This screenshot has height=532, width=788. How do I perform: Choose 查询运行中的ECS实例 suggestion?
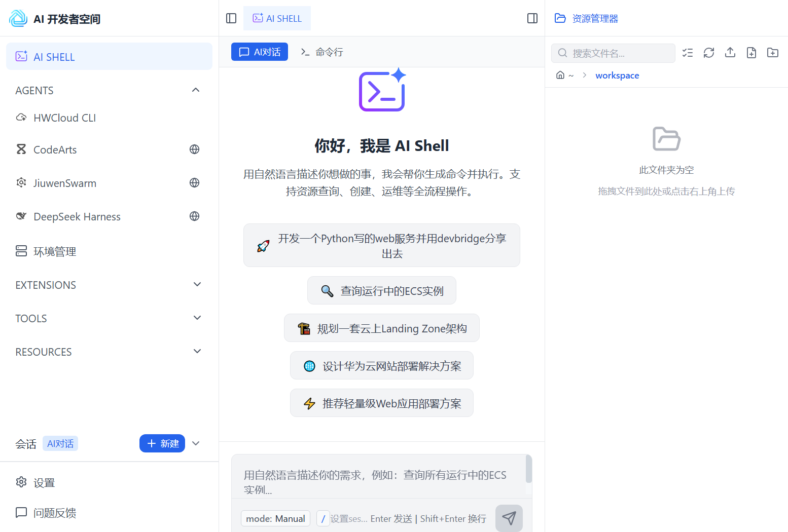coord(382,290)
